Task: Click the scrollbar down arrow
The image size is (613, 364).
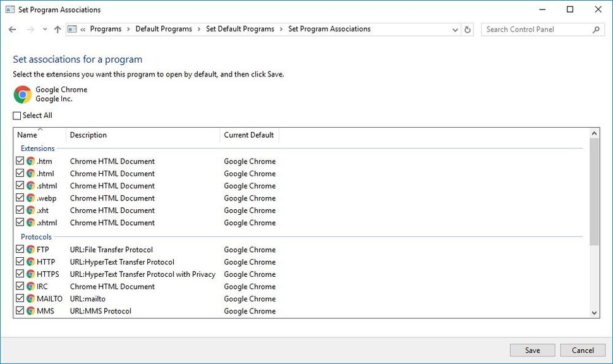Action: (x=594, y=312)
